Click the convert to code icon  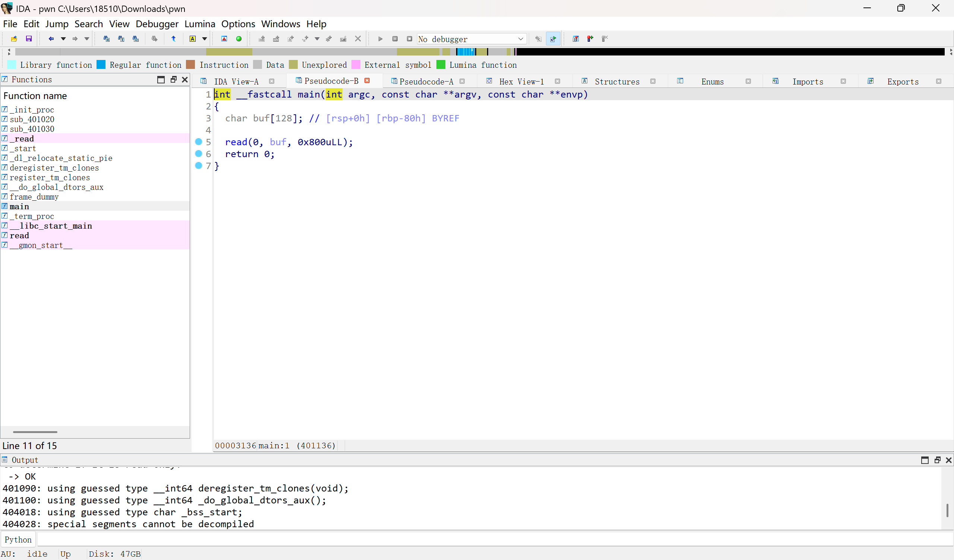pyautogui.click(x=262, y=39)
